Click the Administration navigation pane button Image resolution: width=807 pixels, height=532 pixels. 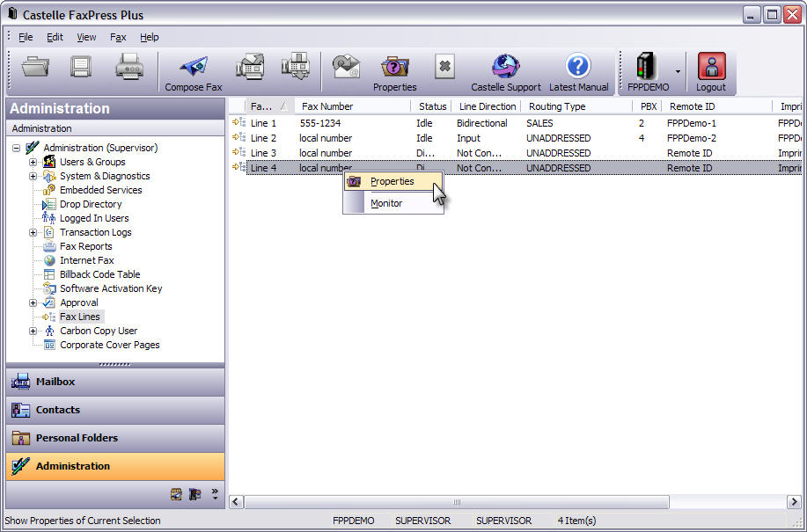tap(115, 466)
